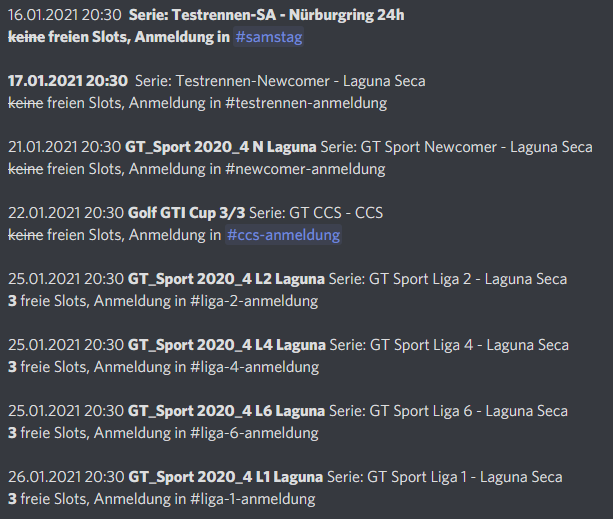The width and height of the screenshot is (613, 519).
Task: Select the #liga-2-anmeldung channel text
Action: [254, 301]
